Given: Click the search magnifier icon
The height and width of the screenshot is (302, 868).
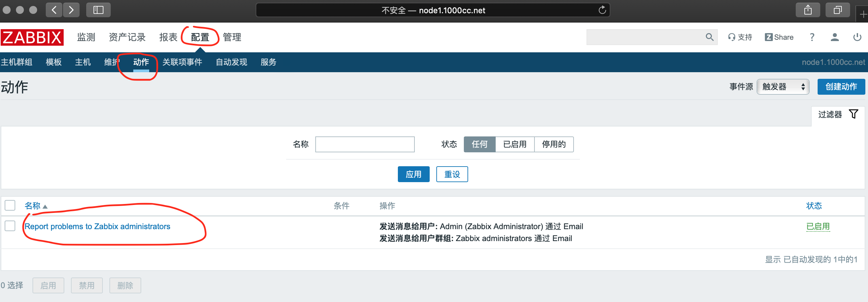Looking at the screenshot, I should click(x=709, y=37).
